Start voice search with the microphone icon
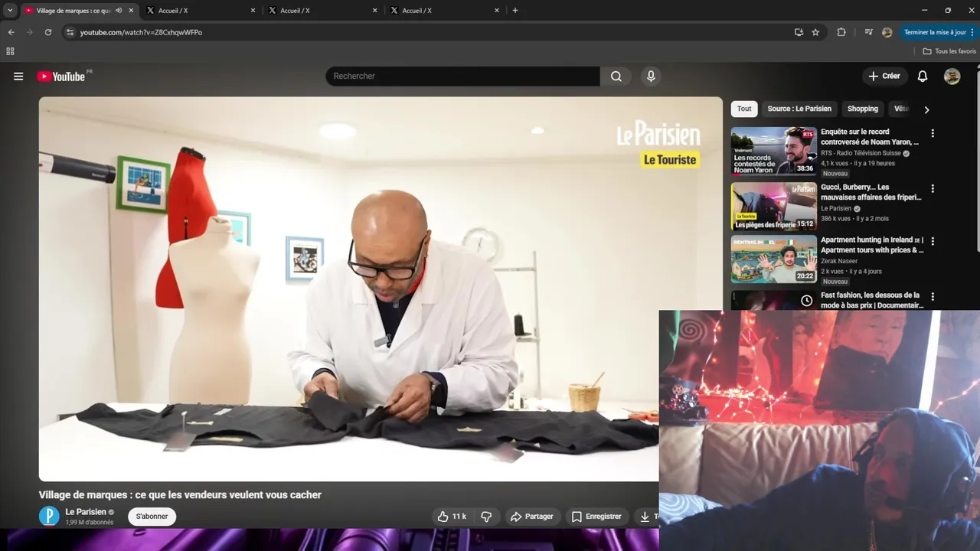 [x=651, y=77]
